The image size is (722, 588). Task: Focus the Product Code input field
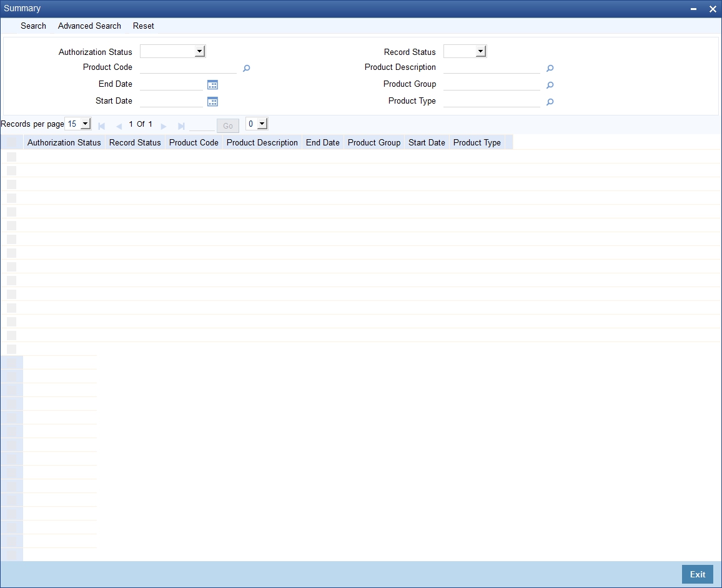pyautogui.click(x=189, y=67)
